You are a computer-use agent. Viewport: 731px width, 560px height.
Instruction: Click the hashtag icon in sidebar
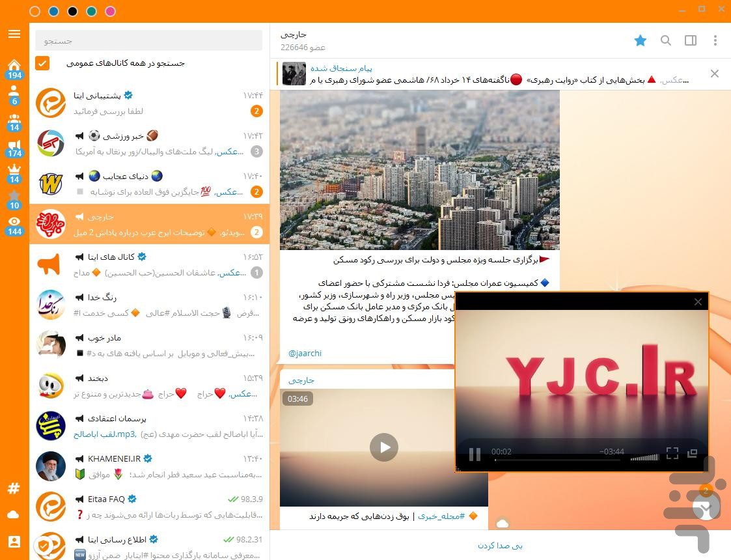click(14, 488)
